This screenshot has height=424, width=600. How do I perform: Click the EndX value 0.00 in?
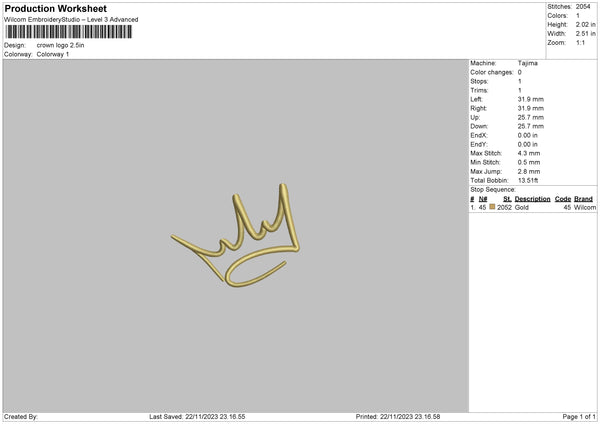pos(528,135)
